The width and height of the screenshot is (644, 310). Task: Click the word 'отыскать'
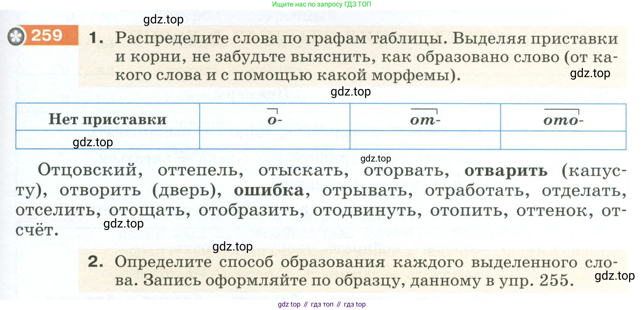point(303,171)
